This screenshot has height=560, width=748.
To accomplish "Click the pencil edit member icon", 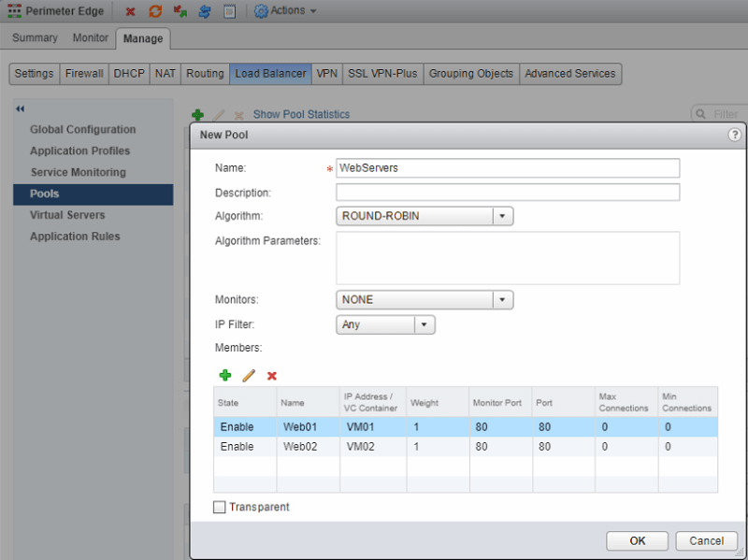I will (249, 375).
